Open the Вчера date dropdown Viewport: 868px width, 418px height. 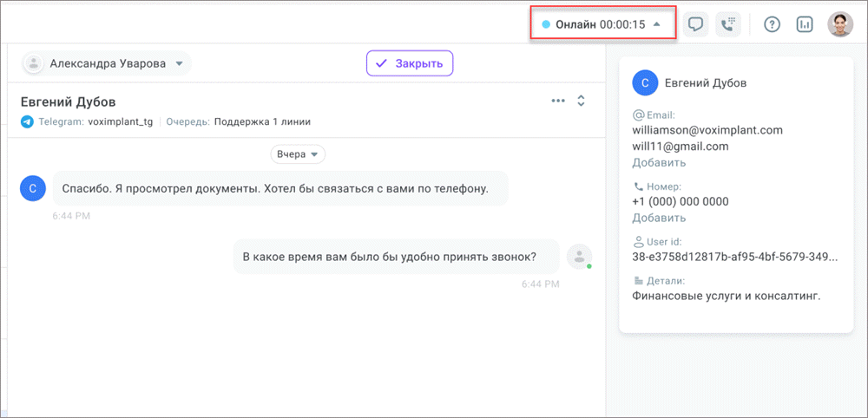click(x=298, y=154)
